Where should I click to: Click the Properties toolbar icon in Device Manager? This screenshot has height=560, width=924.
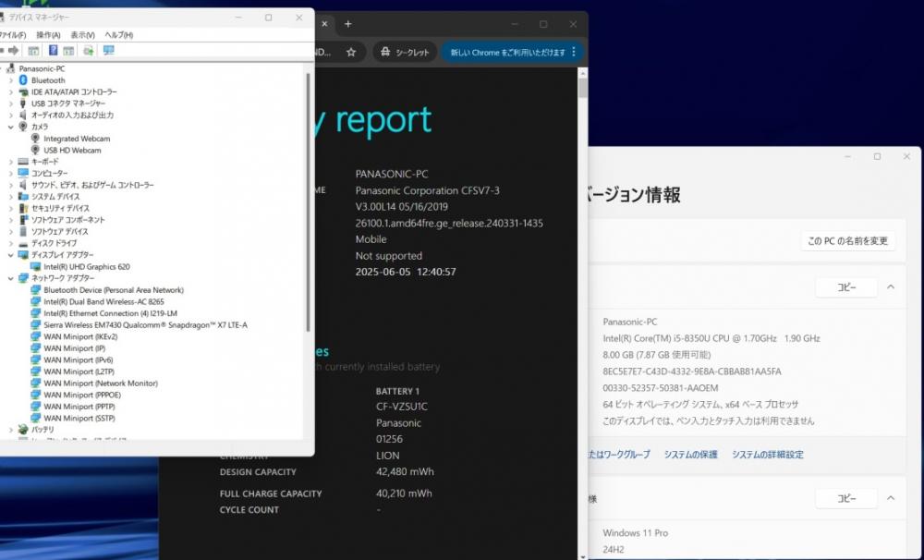click(x=33, y=51)
